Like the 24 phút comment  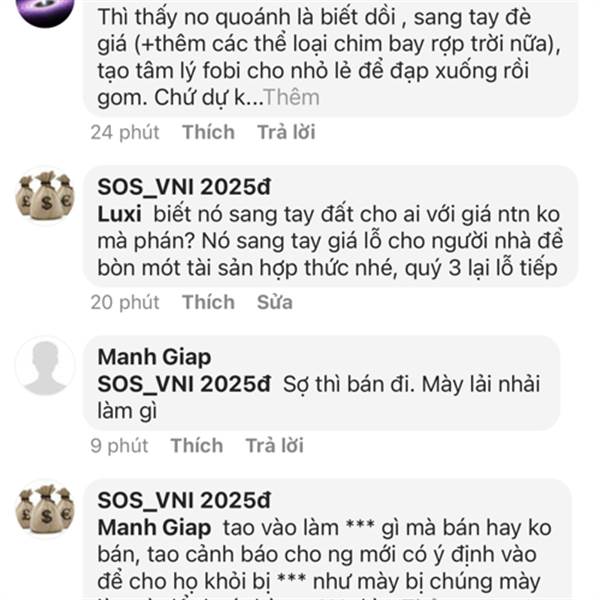pos(208,132)
